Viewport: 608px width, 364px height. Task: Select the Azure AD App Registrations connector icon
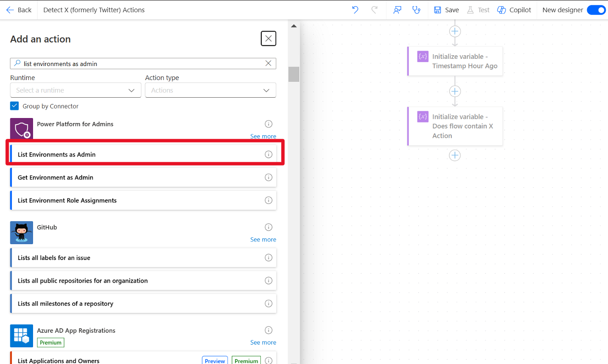pos(21,336)
